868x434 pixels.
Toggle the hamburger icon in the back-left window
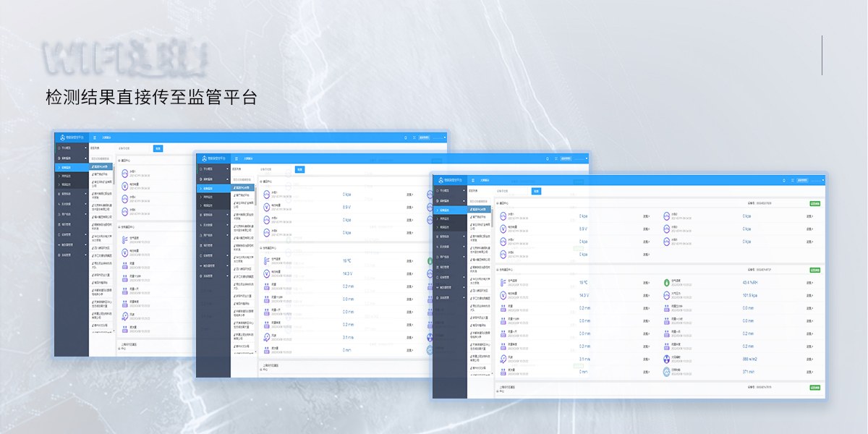[x=95, y=137]
